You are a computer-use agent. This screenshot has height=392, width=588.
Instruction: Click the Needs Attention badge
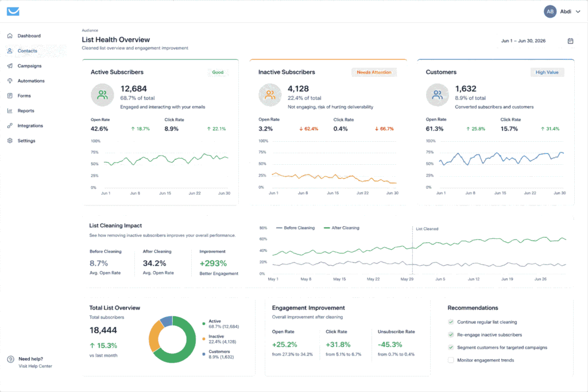click(374, 72)
